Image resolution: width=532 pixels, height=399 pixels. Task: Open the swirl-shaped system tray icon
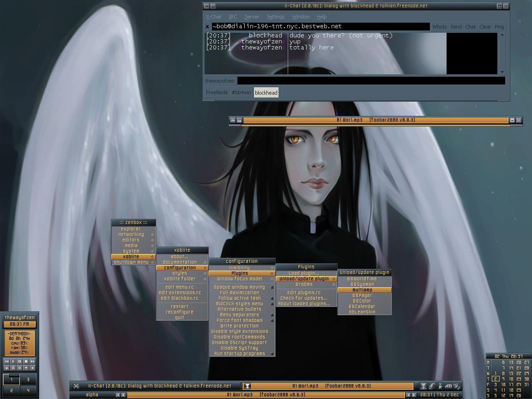click(457, 386)
